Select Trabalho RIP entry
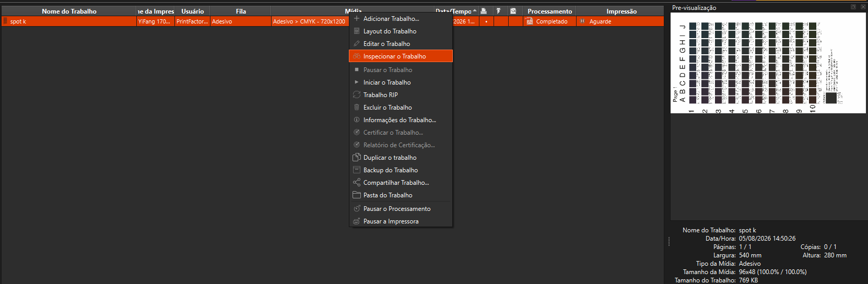This screenshot has width=868, height=284. pyautogui.click(x=401, y=95)
